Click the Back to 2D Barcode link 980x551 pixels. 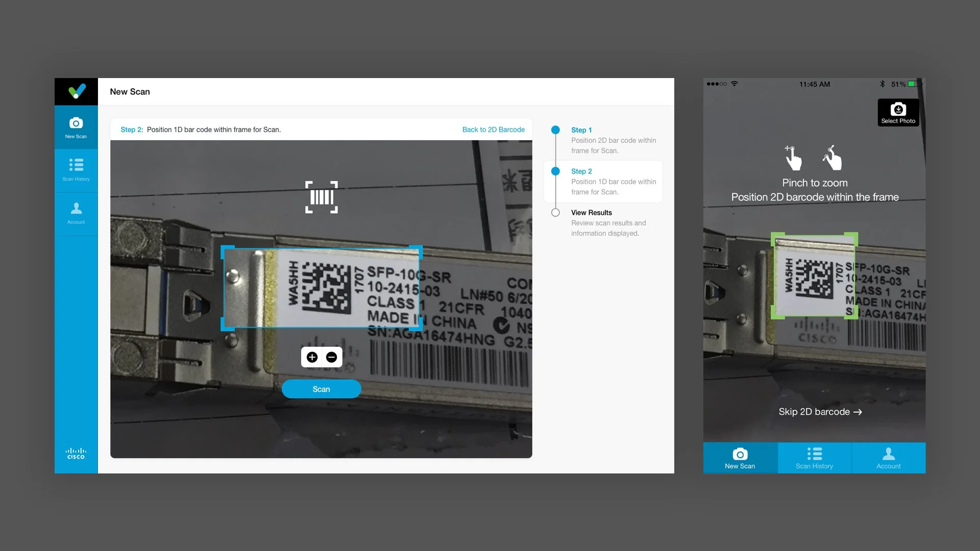(493, 130)
